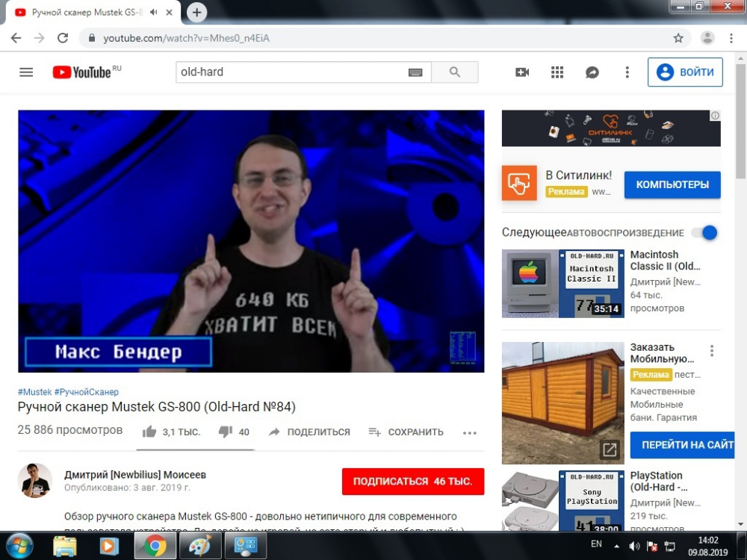The width and height of the screenshot is (747, 560).
Task: Click the #Mustek hashtag link
Action: (34, 392)
